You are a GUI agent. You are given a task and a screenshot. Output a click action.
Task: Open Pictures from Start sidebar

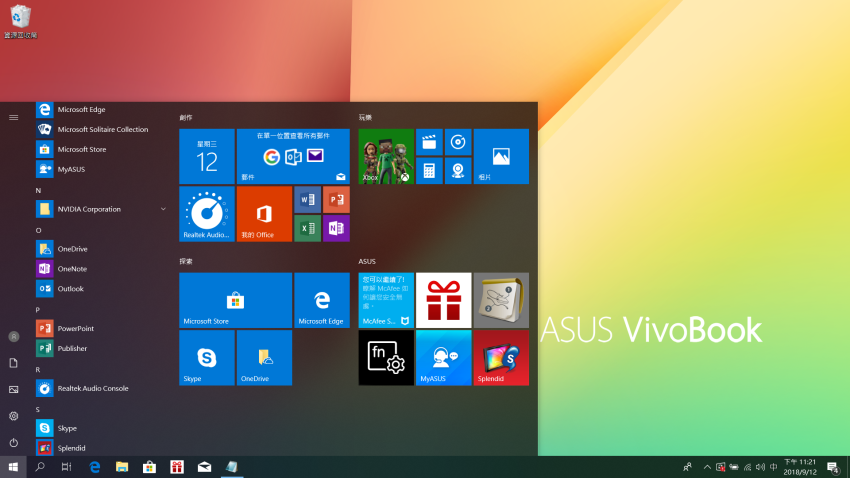tap(14, 390)
